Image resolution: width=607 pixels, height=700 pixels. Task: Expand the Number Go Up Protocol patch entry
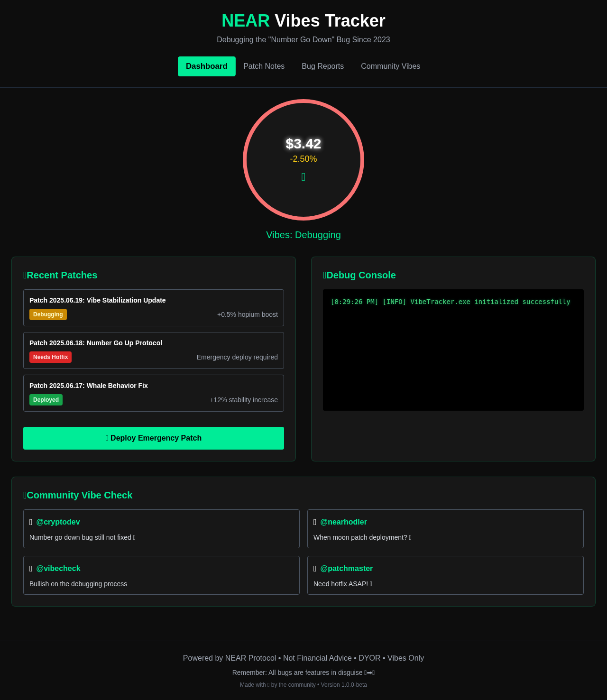153,350
